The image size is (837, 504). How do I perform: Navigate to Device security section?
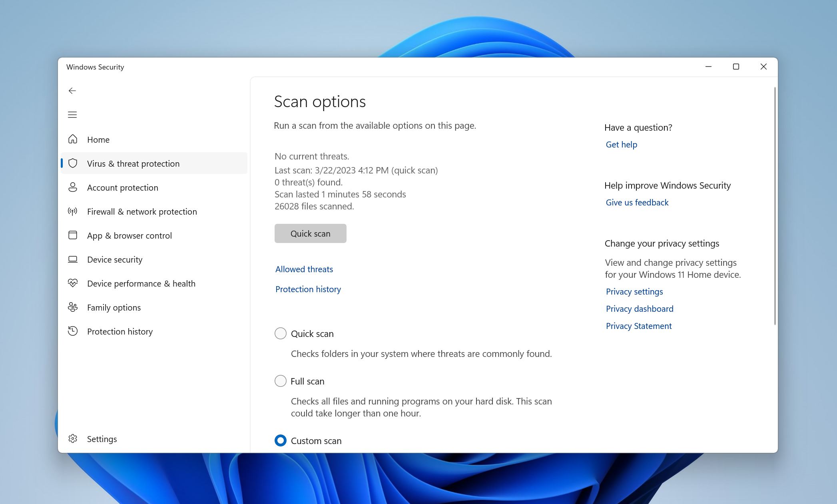tap(114, 259)
